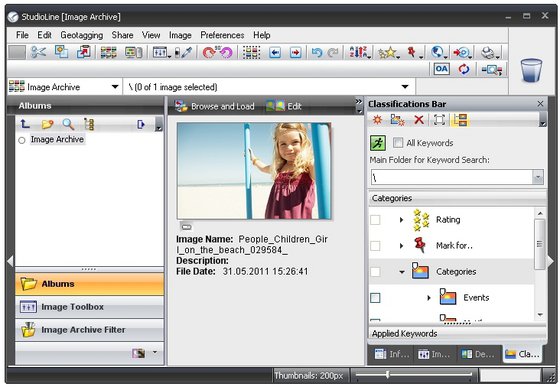This screenshot has height=387, width=560.
Task: Click the thumbnail size slider
Action: pos(414,375)
